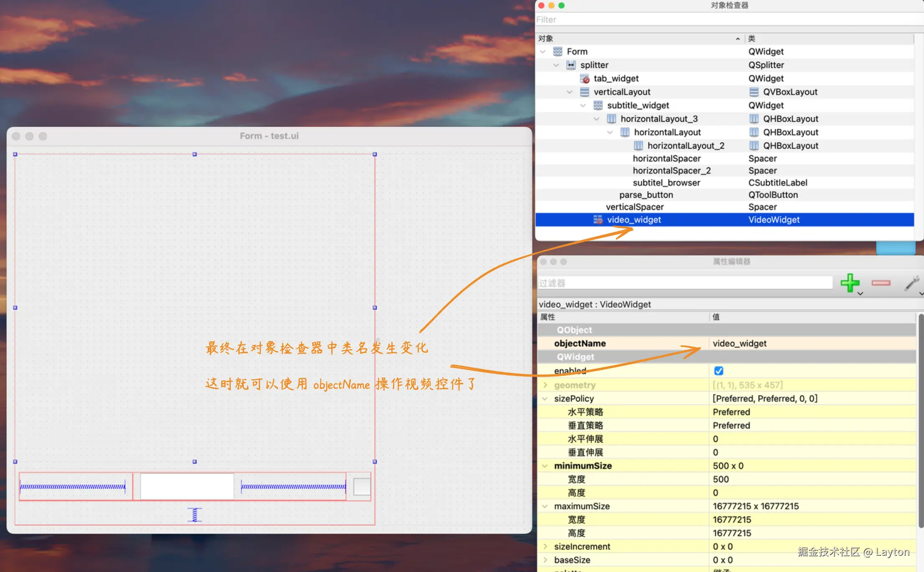924x572 pixels.
Task: Collapse the minimumSize property group
Action: point(545,465)
